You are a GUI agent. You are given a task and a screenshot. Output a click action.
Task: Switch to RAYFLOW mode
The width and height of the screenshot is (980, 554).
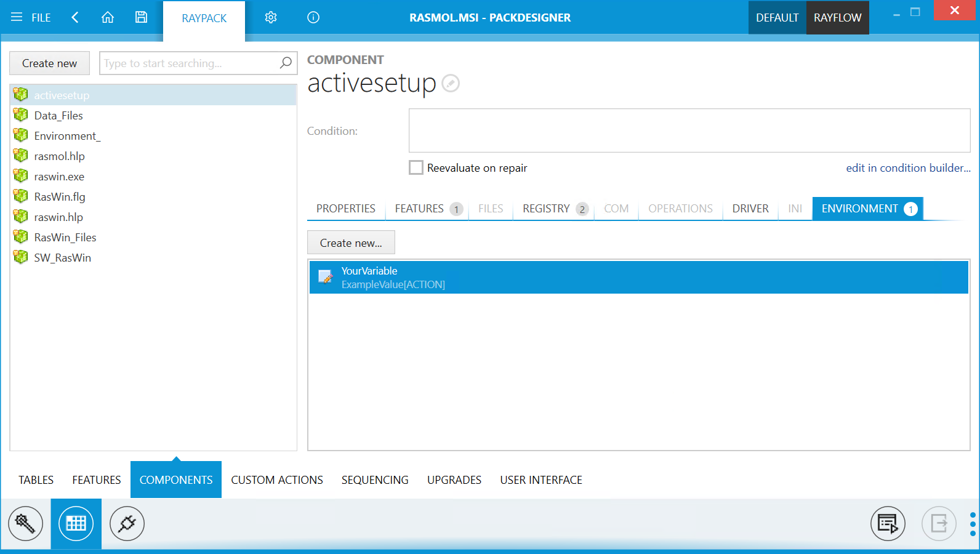837,18
